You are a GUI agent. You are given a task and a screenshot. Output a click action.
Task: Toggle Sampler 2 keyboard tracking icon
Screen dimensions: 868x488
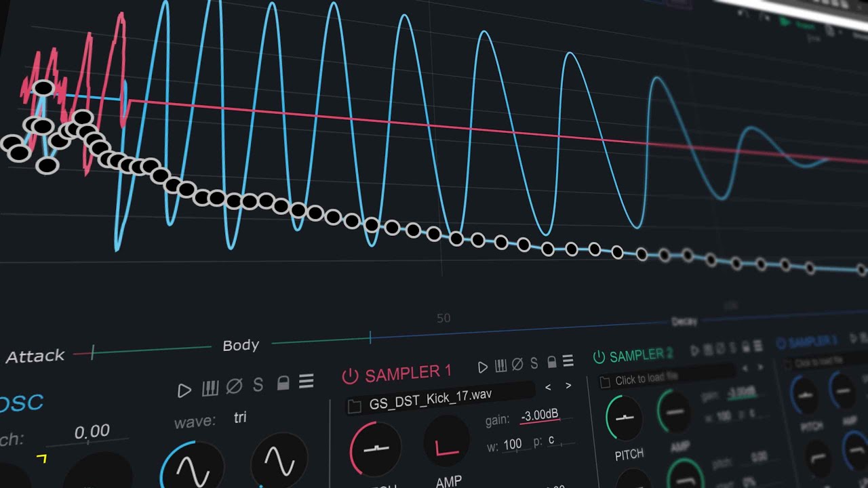[x=708, y=350]
